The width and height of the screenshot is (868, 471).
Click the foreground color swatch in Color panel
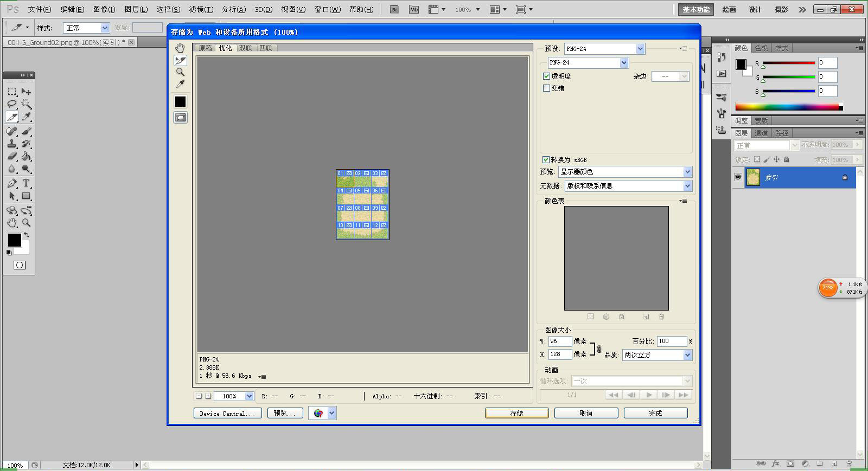(x=741, y=64)
